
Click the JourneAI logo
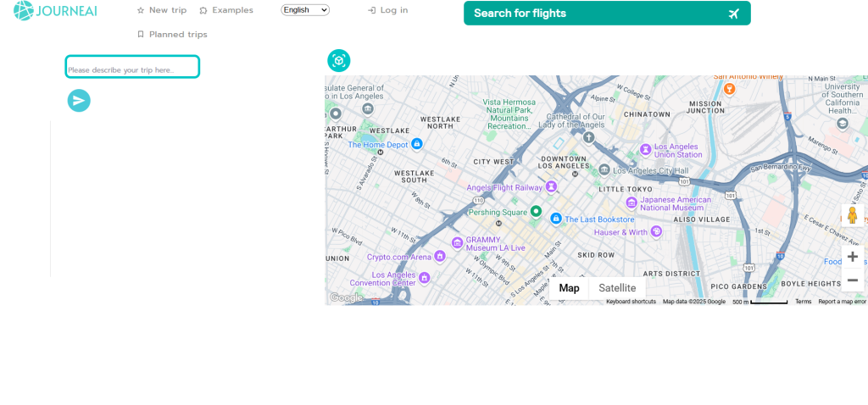click(55, 11)
